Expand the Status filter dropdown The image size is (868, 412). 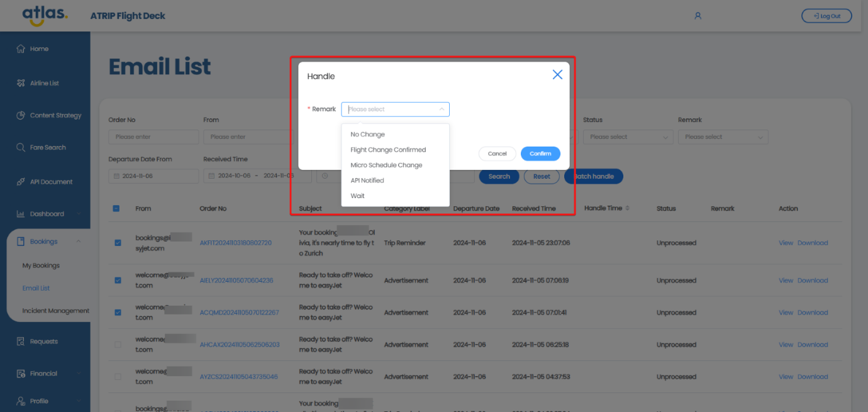[x=627, y=137]
